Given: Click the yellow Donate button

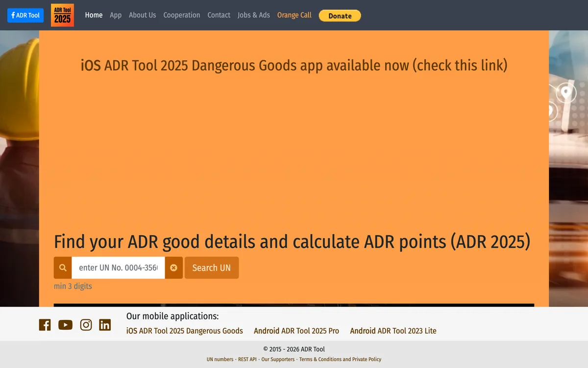Looking at the screenshot, I should tap(340, 16).
